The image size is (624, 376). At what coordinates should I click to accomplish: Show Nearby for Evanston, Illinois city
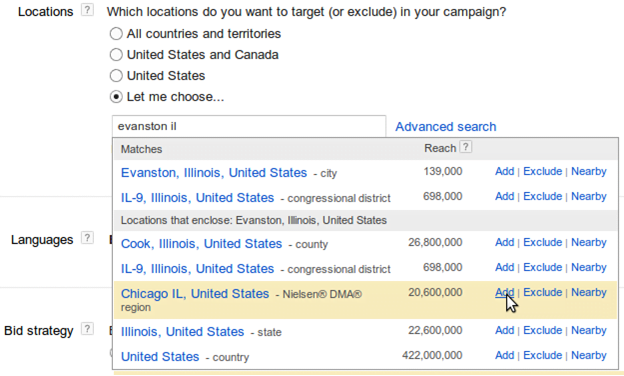tap(589, 171)
